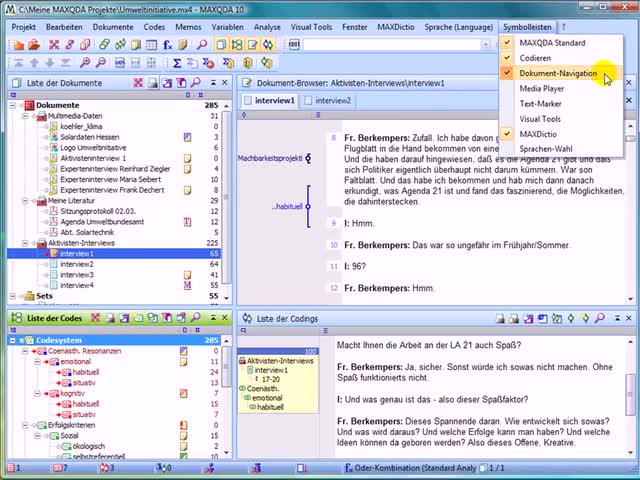Image resolution: width=640 pixels, height=480 pixels.
Task: Select Experteninterview Maria Seibert document
Action: click(111, 180)
